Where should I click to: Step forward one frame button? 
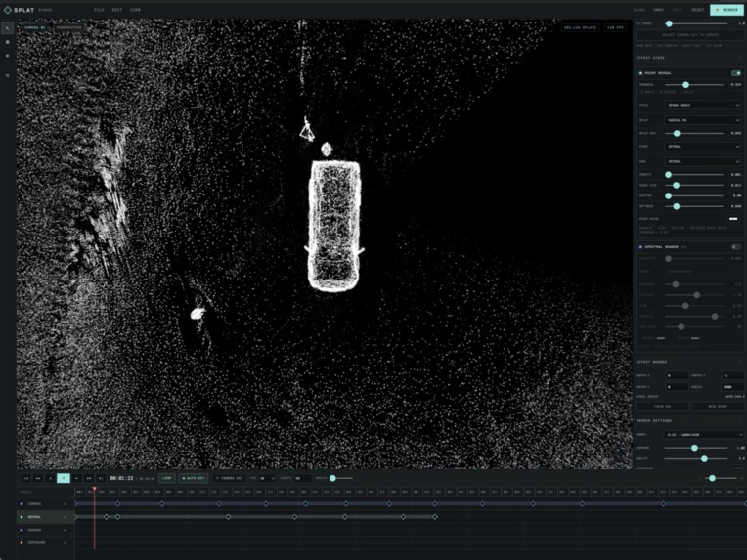[x=76, y=478]
